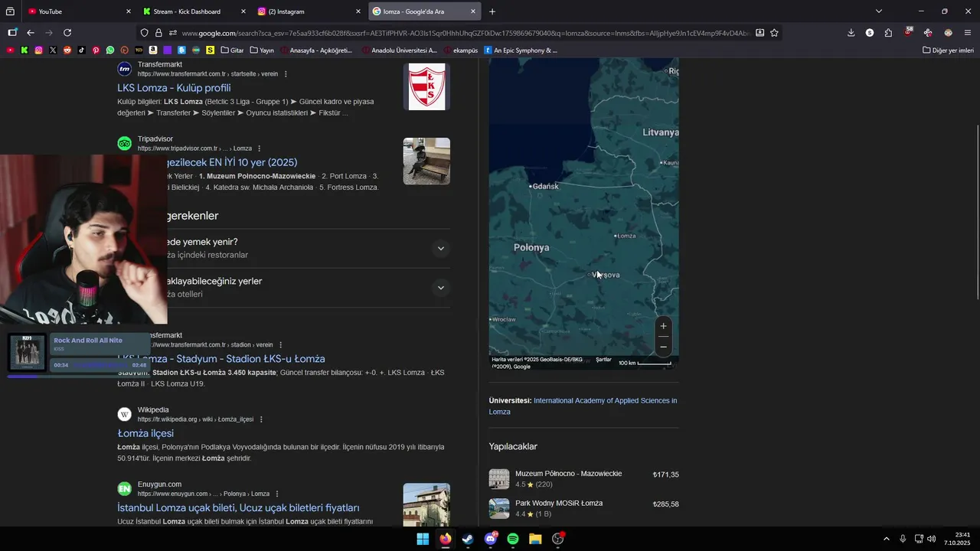
Task: Reload the page with the refresh button
Action: [x=67, y=33]
